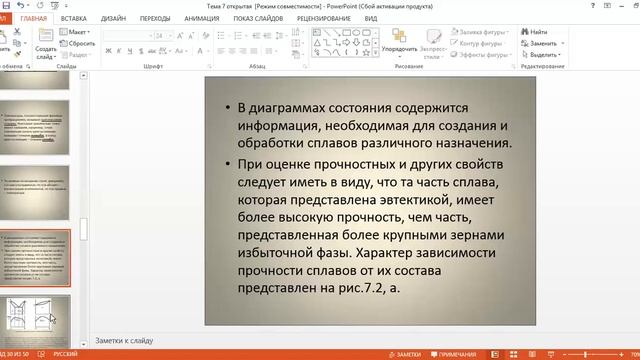Decrease the font size
This screenshot has height=360, width=640.
[x=191, y=36]
